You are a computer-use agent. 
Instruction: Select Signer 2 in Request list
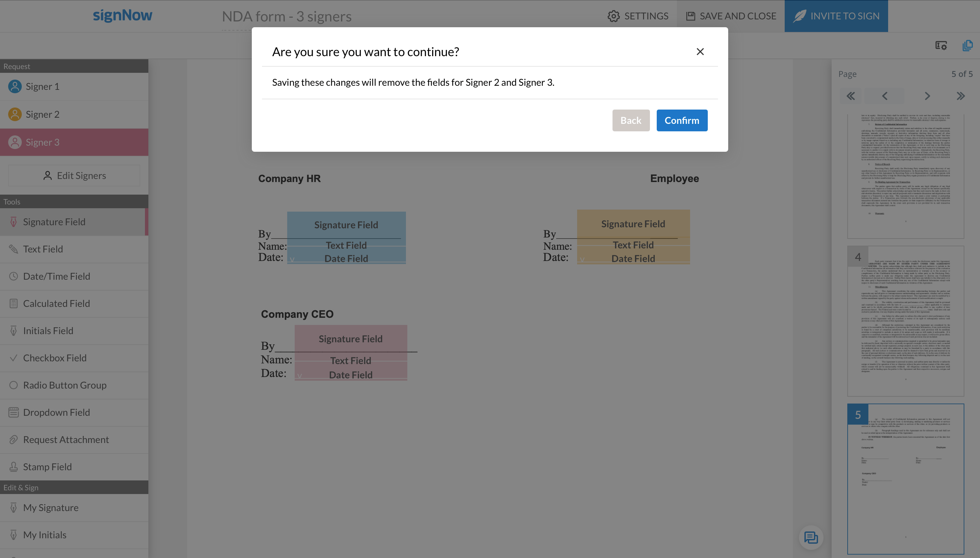(x=42, y=114)
